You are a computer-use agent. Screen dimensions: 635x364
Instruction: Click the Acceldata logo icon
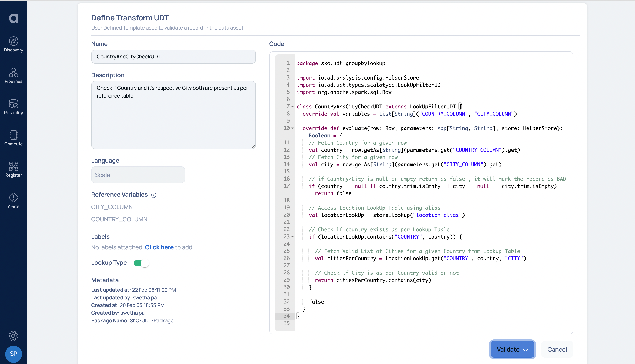(x=13, y=18)
